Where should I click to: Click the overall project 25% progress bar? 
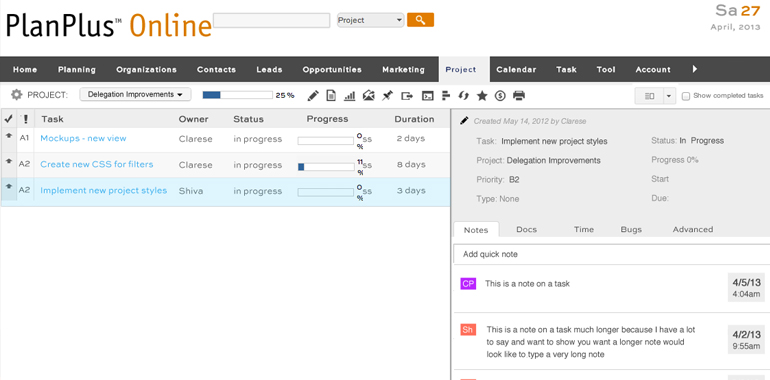click(237, 95)
